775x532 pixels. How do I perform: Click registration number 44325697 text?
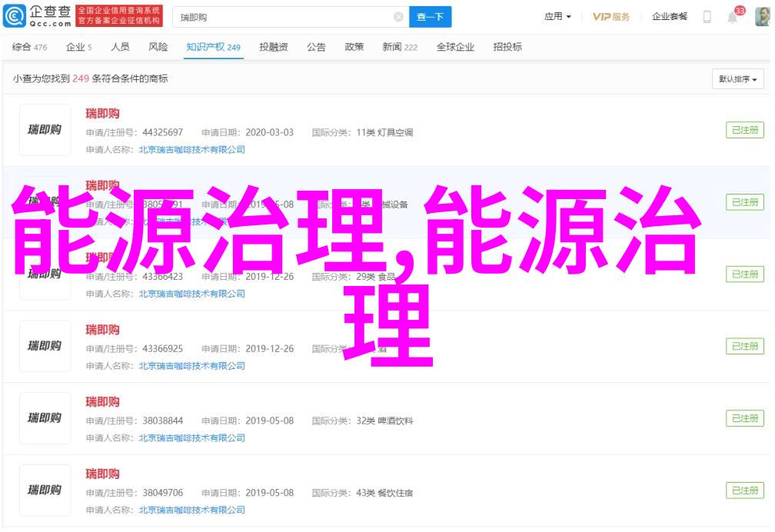pyautogui.click(x=163, y=132)
